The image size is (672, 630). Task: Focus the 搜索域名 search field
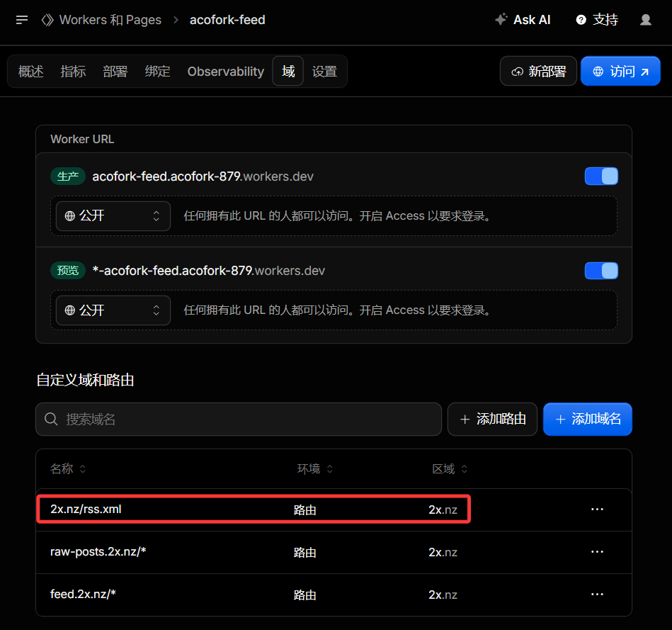point(239,419)
